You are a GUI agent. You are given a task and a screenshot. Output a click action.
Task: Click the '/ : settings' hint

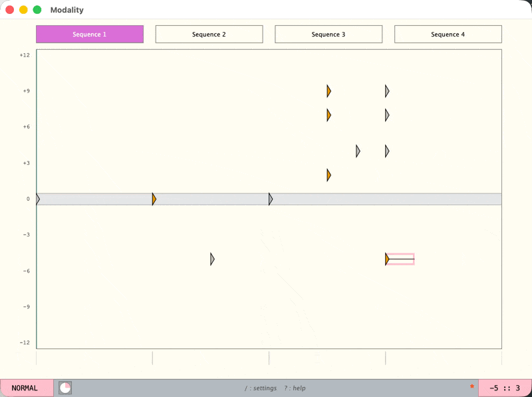261,388
